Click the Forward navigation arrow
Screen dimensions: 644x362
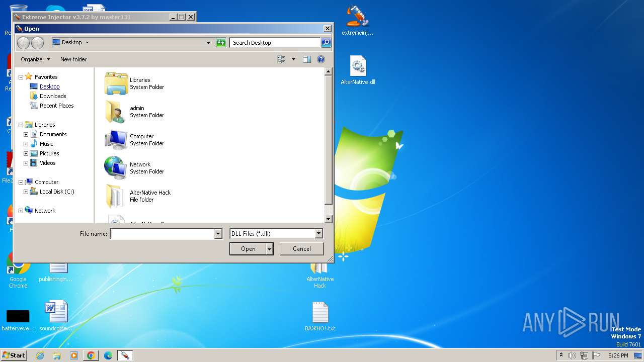point(38,43)
